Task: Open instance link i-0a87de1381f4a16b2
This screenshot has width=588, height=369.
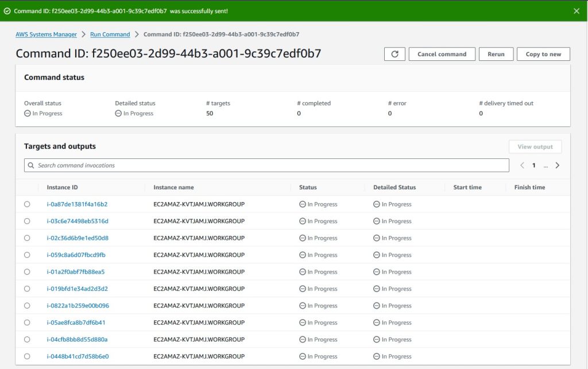Action: pos(77,204)
